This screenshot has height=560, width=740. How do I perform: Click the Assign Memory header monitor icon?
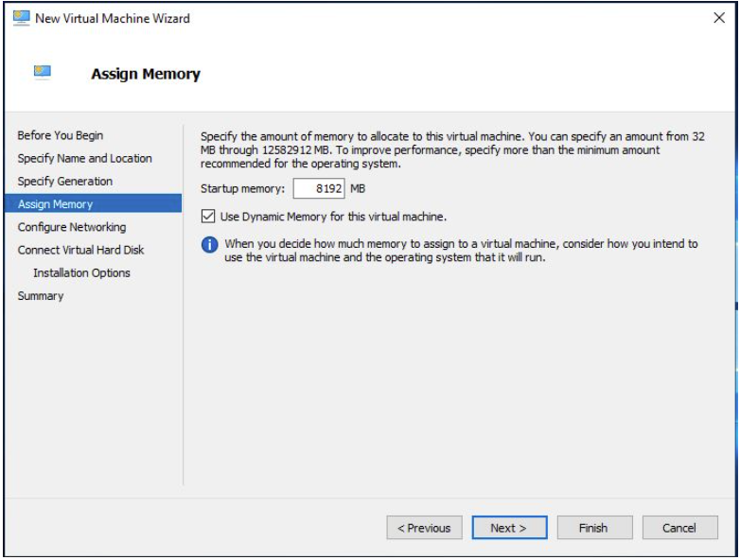click(43, 72)
